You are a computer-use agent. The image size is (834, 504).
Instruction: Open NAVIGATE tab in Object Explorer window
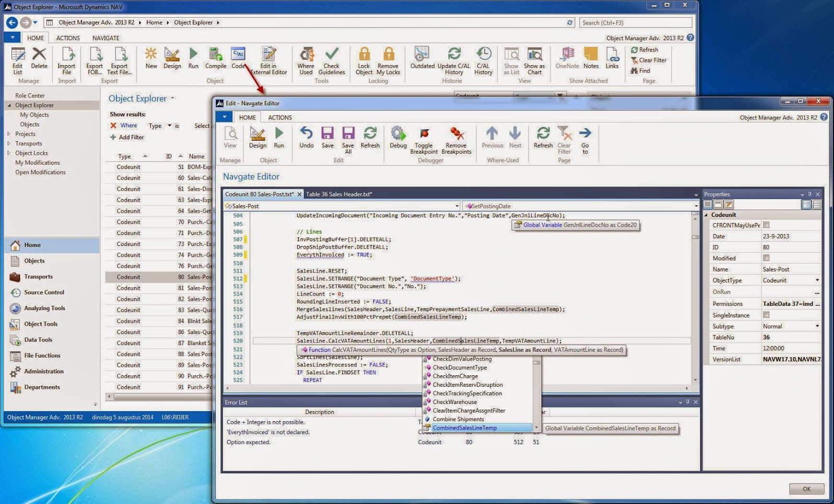click(x=106, y=38)
